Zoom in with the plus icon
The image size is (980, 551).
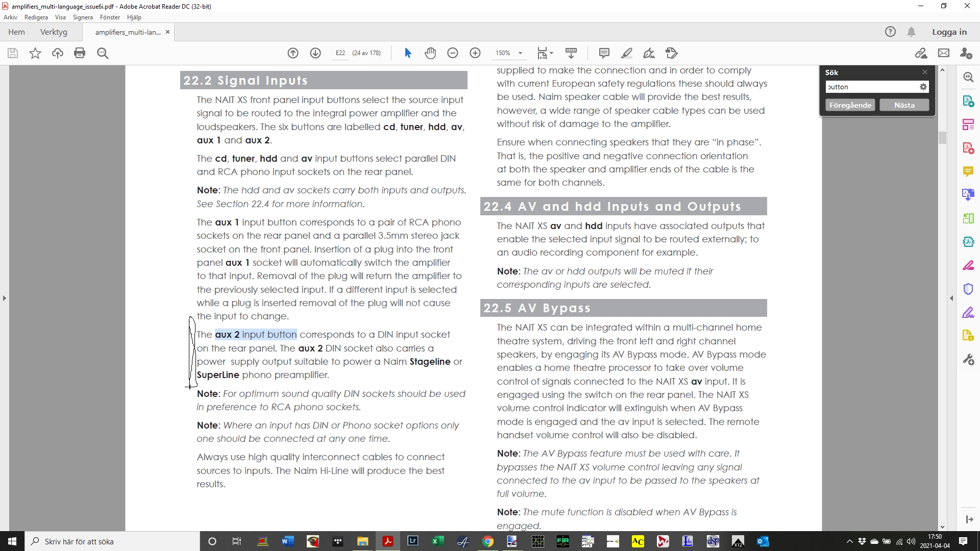pyautogui.click(x=475, y=53)
